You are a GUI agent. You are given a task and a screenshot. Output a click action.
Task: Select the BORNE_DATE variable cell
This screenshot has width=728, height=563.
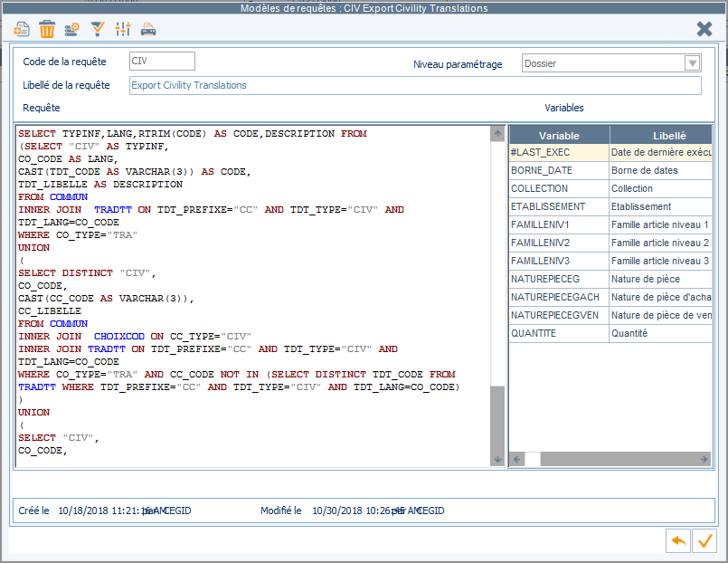point(559,170)
